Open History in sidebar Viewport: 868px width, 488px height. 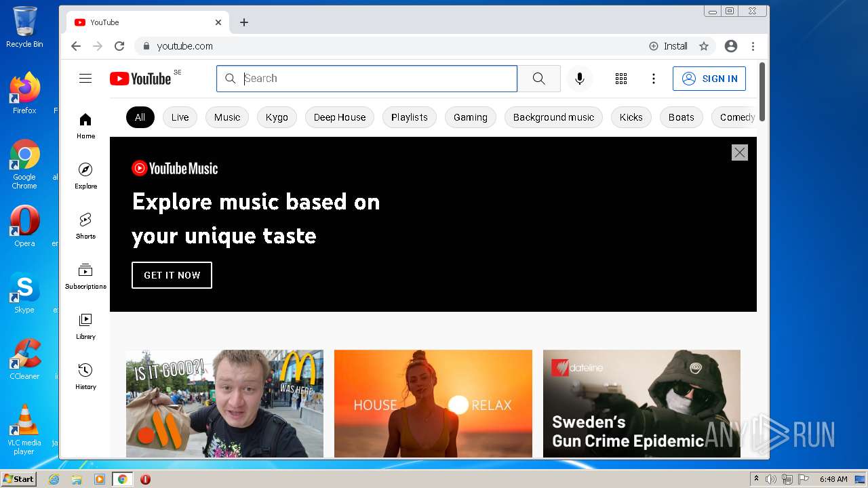pos(85,377)
